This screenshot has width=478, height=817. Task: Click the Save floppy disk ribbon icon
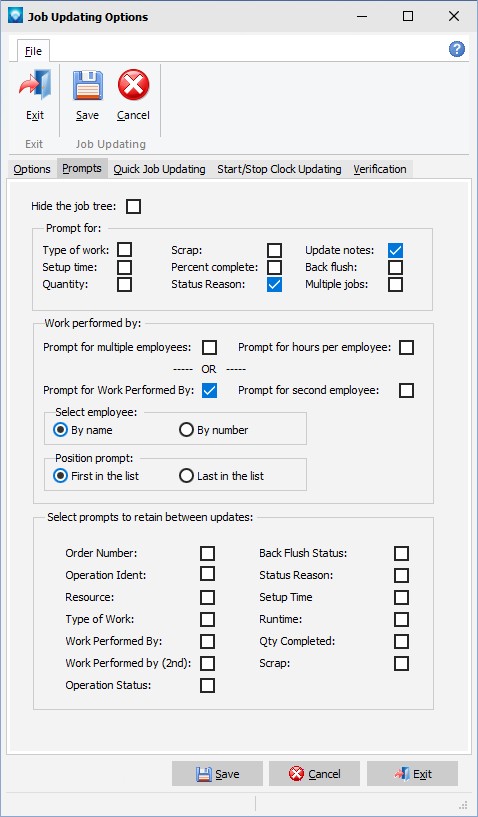(x=87, y=84)
